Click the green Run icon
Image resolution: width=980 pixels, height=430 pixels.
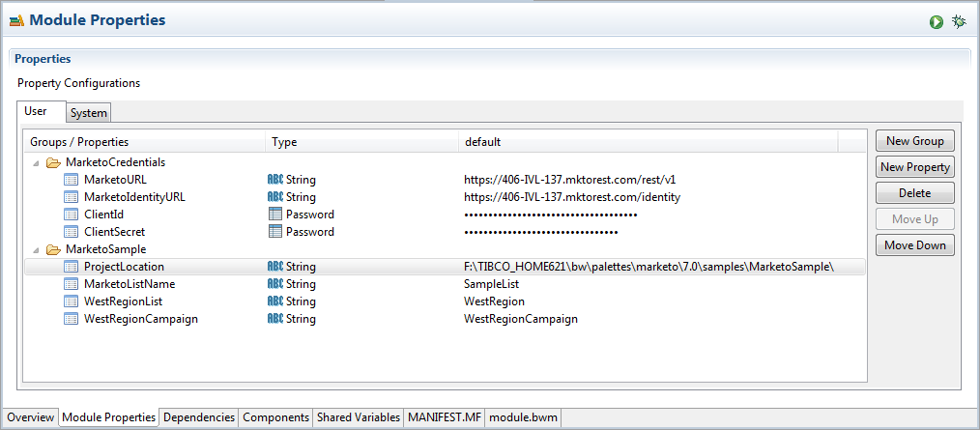click(x=936, y=22)
